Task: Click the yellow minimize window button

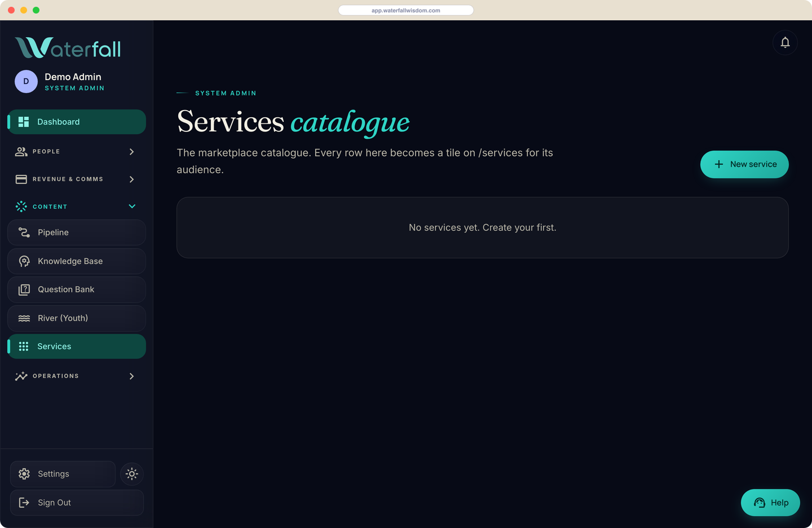Action: (x=24, y=10)
